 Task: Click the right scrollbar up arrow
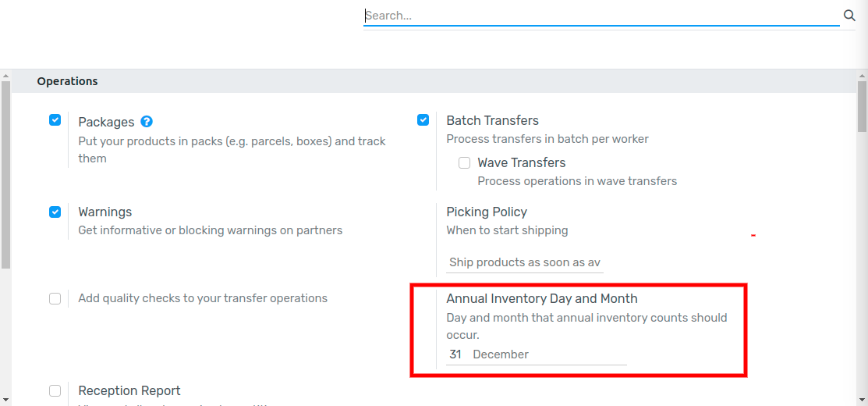(862, 77)
